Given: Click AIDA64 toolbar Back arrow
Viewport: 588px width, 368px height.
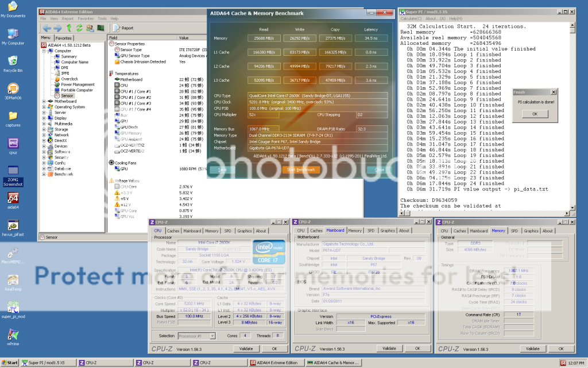Looking at the screenshot, I should pyautogui.click(x=47, y=28).
